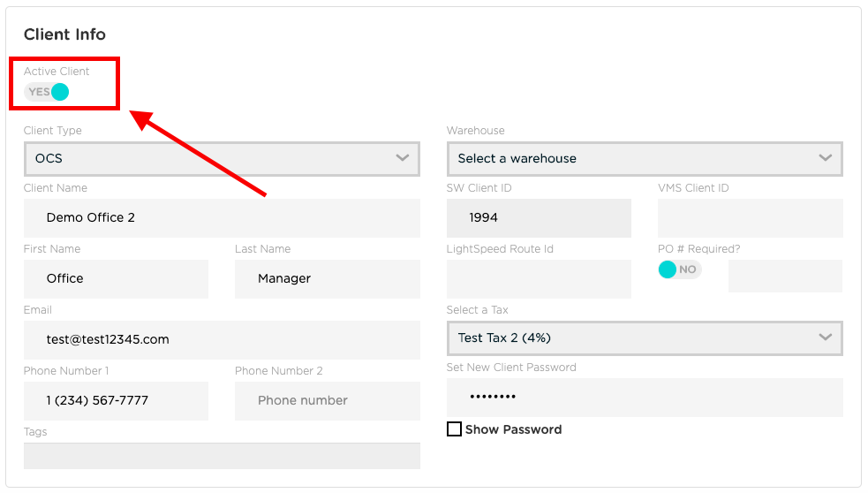Click the Phone Number 1 field
Viewport: 868px width, 493px height.
[x=116, y=401]
